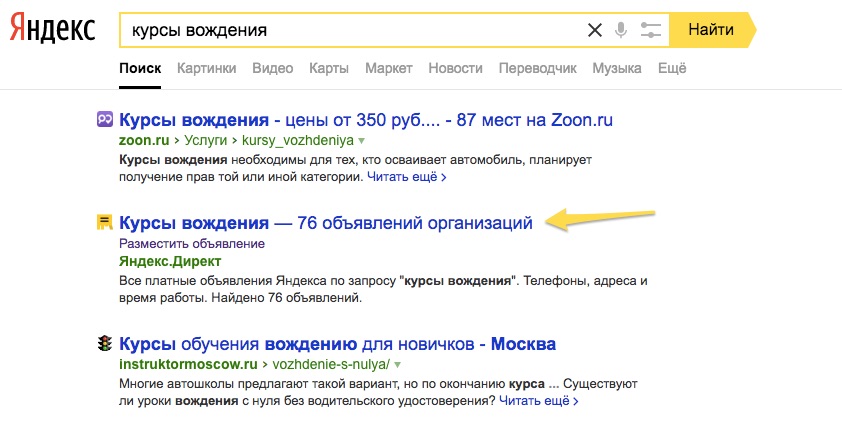Open the Новости tab

(455, 68)
